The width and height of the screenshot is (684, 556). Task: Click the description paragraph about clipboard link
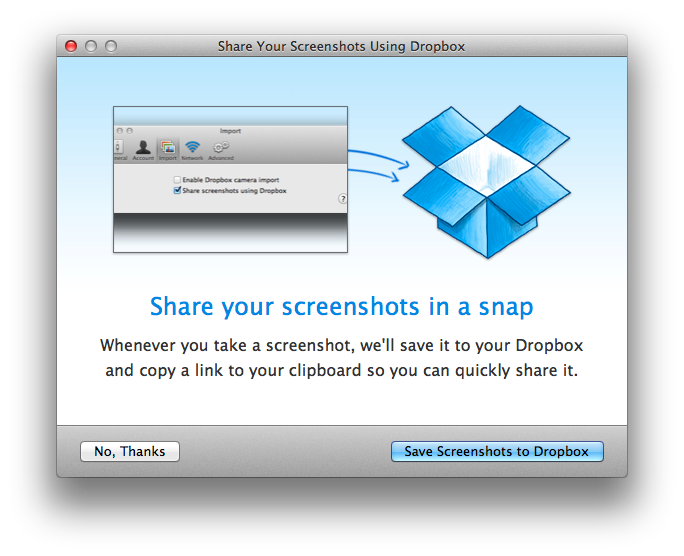[x=341, y=357]
